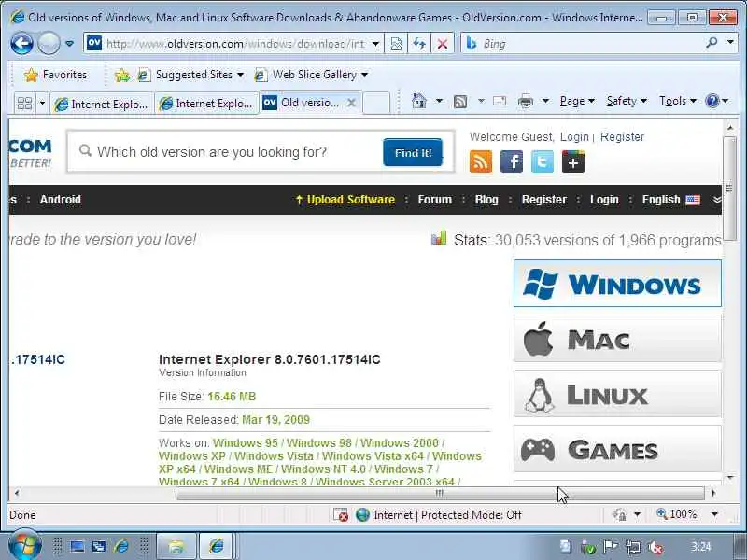Screen dimensions: 747x560
Task: Expand the address bar history dropdown
Action: pyautogui.click(x=375, y=44)
